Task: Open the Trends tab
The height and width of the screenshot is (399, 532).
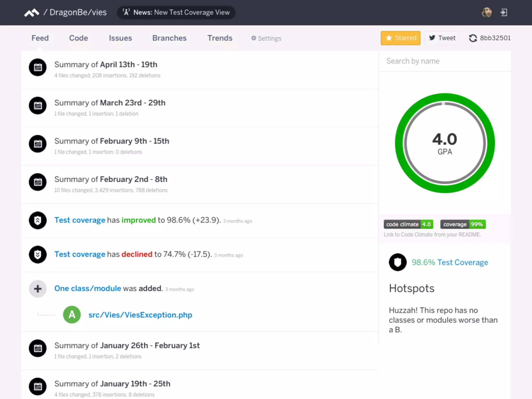Action: tap(220, 38)
